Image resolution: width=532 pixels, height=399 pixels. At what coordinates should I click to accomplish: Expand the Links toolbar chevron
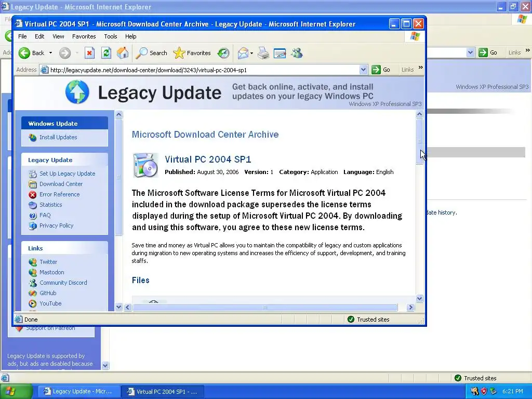(421, 68)
